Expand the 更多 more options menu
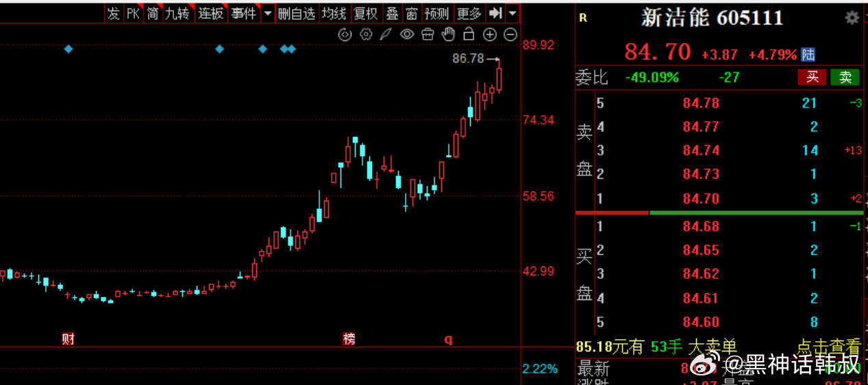The height and width of the screenshot is (385, 868). [469, 13]
